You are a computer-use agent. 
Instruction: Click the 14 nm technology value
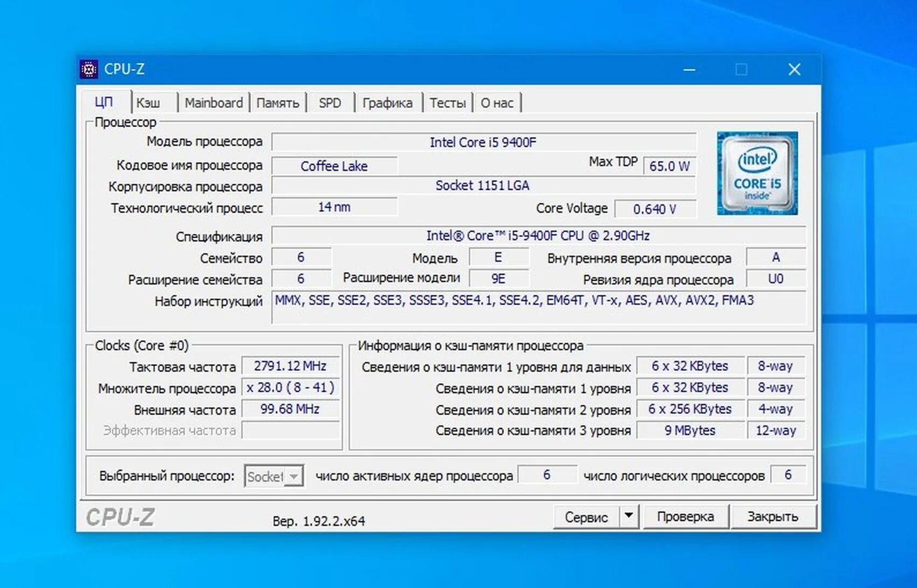click(x=334, y=207)
